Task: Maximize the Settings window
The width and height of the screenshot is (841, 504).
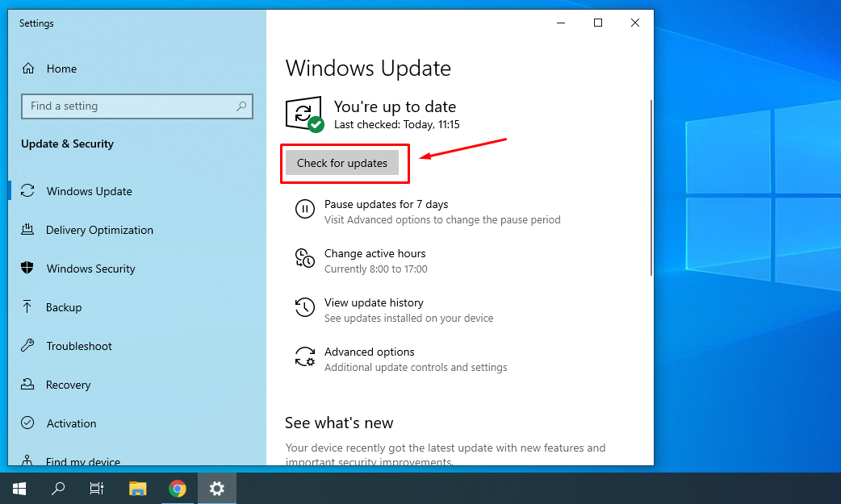Action: [598, 23]
